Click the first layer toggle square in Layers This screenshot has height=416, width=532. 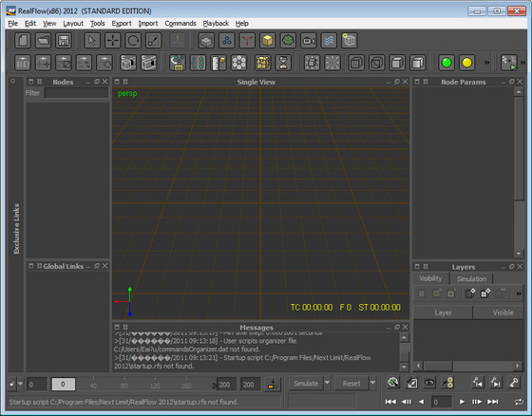[422, 293]
